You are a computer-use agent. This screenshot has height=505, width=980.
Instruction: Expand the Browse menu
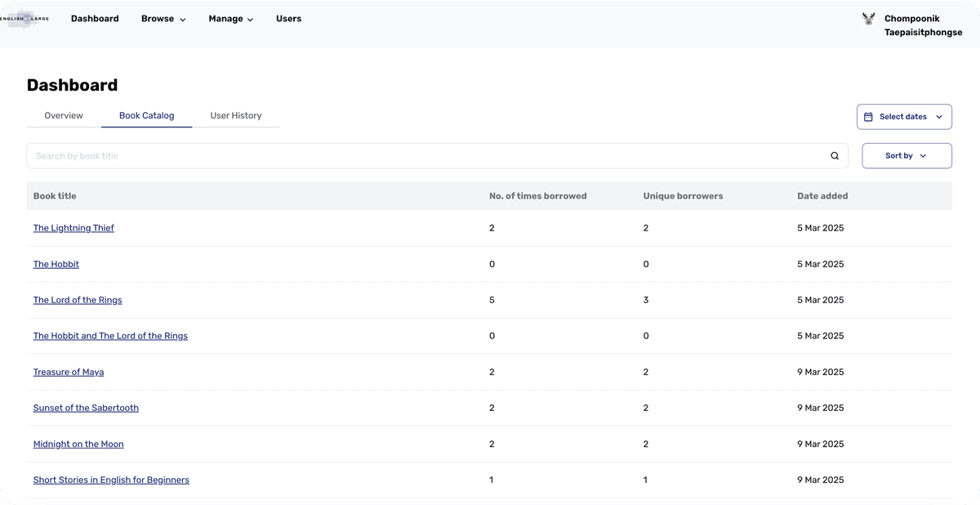(x=163, y=19)
